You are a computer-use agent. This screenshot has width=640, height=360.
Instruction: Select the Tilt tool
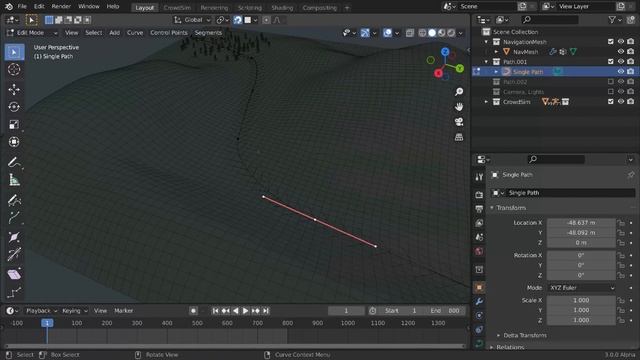click(14, 255)
